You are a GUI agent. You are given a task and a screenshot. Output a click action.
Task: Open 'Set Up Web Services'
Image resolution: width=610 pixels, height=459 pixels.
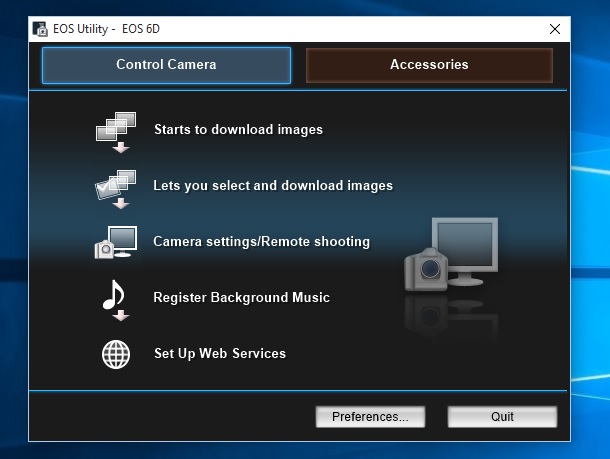pos(220,354)
